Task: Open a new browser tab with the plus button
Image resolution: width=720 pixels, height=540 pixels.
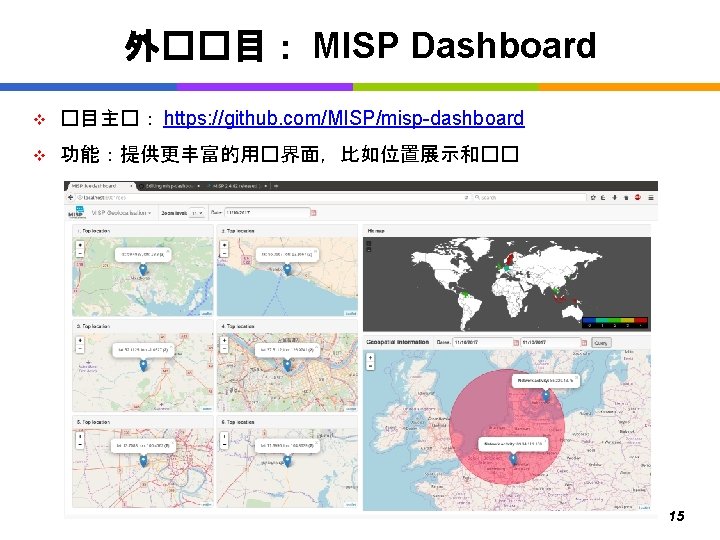Action: (276, 186)
